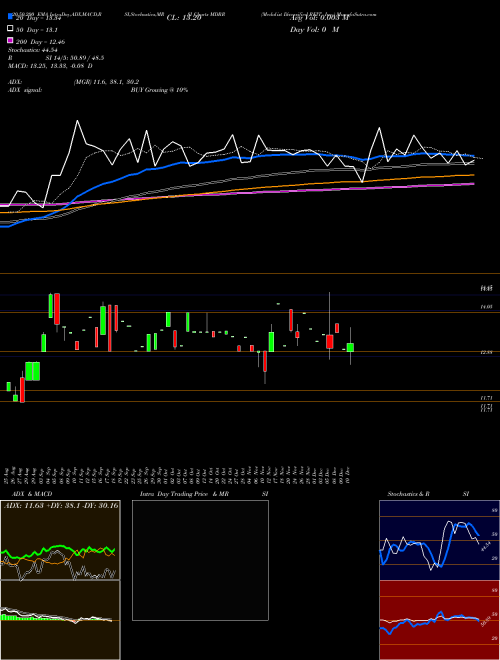The height and width of the screenshot is (660, 500).
Task: Click the 'Day Vol: 0 M' label
Action: [314, 29]
